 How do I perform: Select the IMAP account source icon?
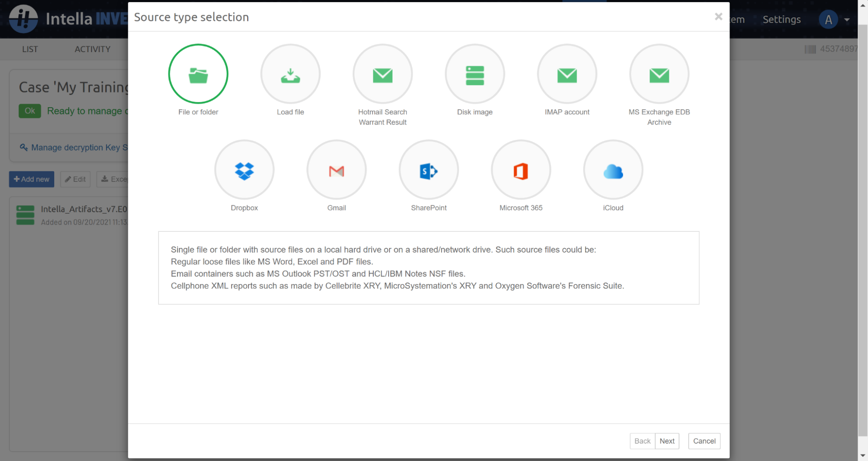tap(567, 74)
